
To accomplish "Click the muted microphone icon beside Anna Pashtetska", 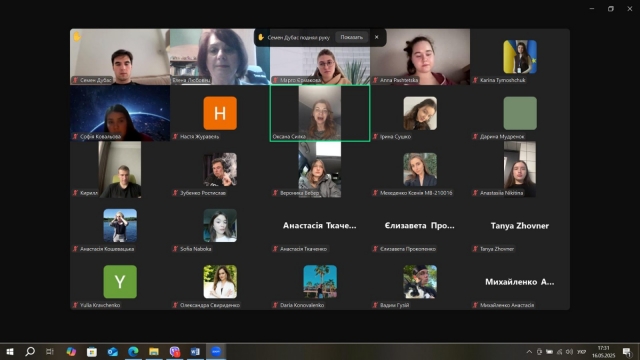I will tap(376, 80).
